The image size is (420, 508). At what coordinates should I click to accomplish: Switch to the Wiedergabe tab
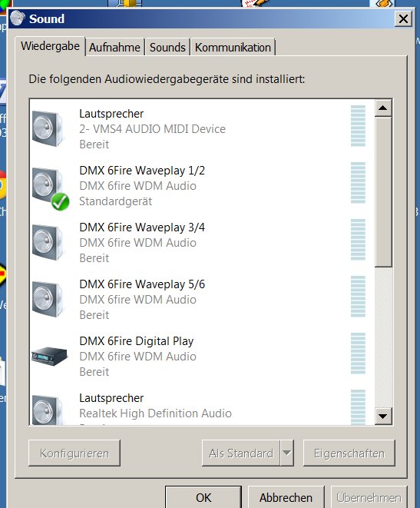tap(50, 46)
